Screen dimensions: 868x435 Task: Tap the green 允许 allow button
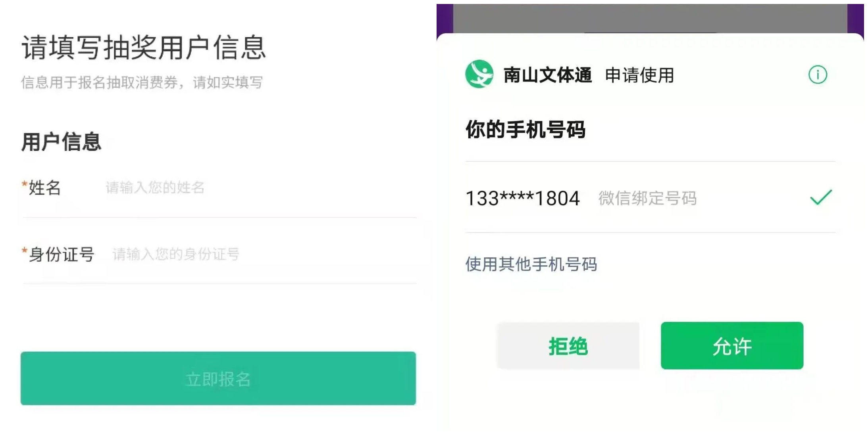(732, 346)
